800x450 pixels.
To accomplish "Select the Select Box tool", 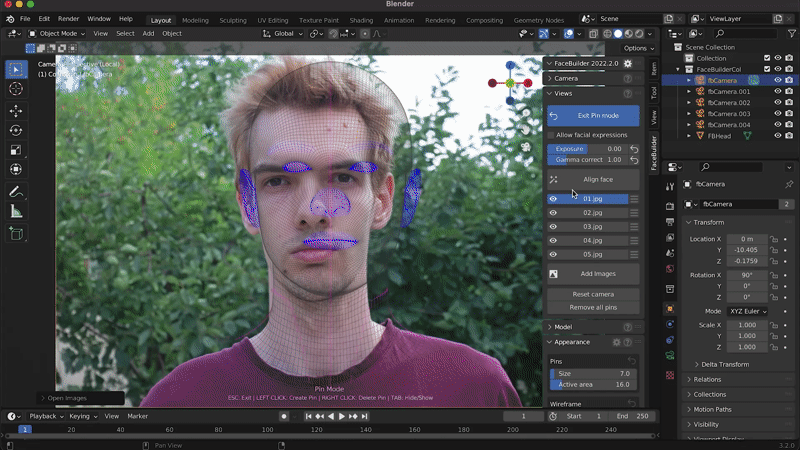I will click(x=16, y=69).
